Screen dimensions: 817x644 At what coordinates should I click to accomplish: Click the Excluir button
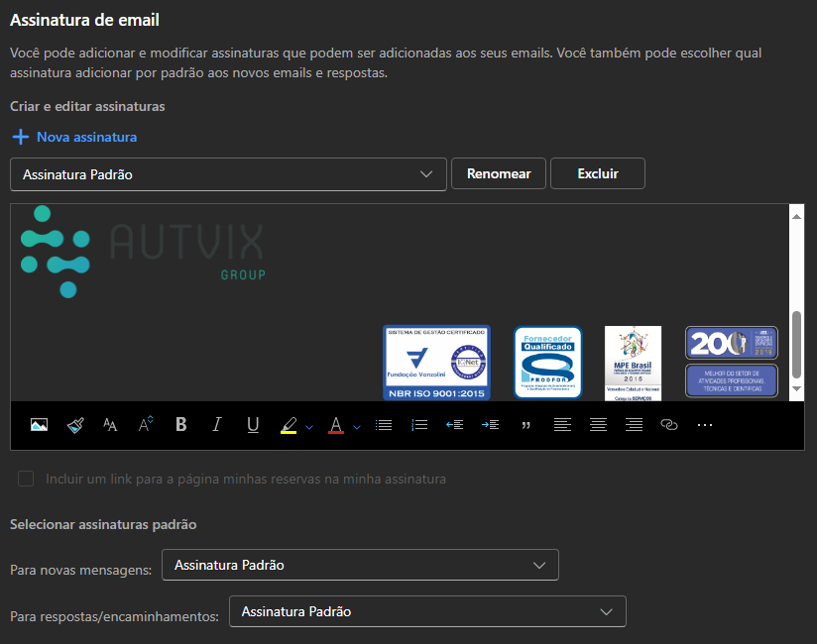point(598,173)
